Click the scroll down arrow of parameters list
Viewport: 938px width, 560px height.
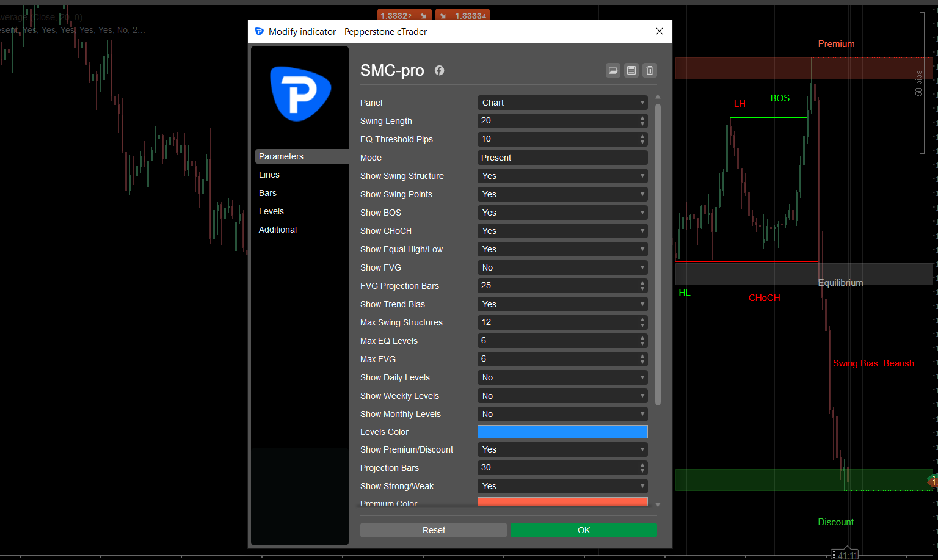(x=658, y=504)
